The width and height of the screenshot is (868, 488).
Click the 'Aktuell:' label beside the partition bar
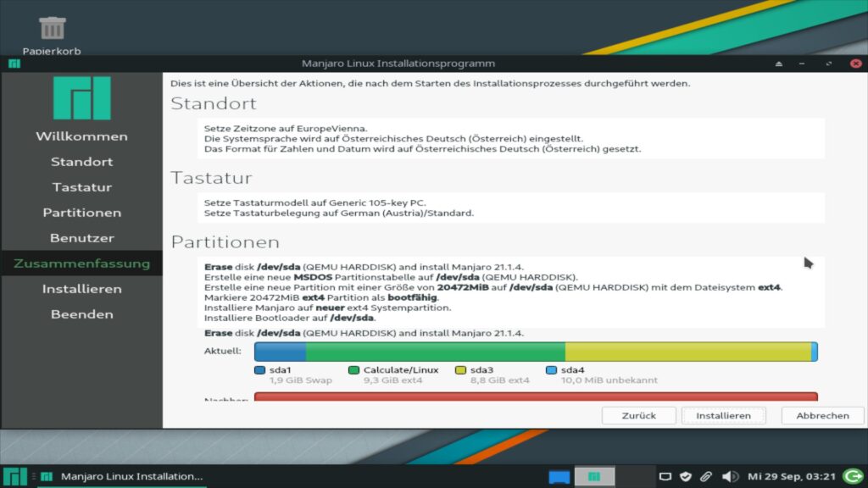coord(223,351)
